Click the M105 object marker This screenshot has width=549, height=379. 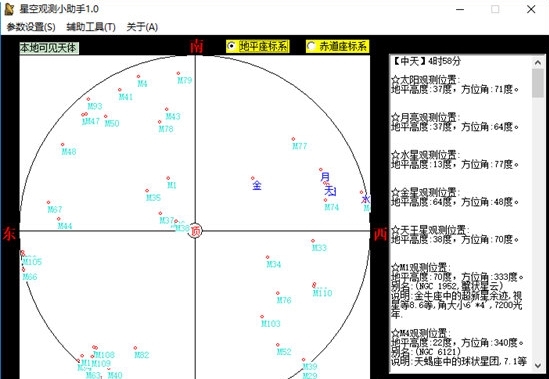[x=23, y=253]
